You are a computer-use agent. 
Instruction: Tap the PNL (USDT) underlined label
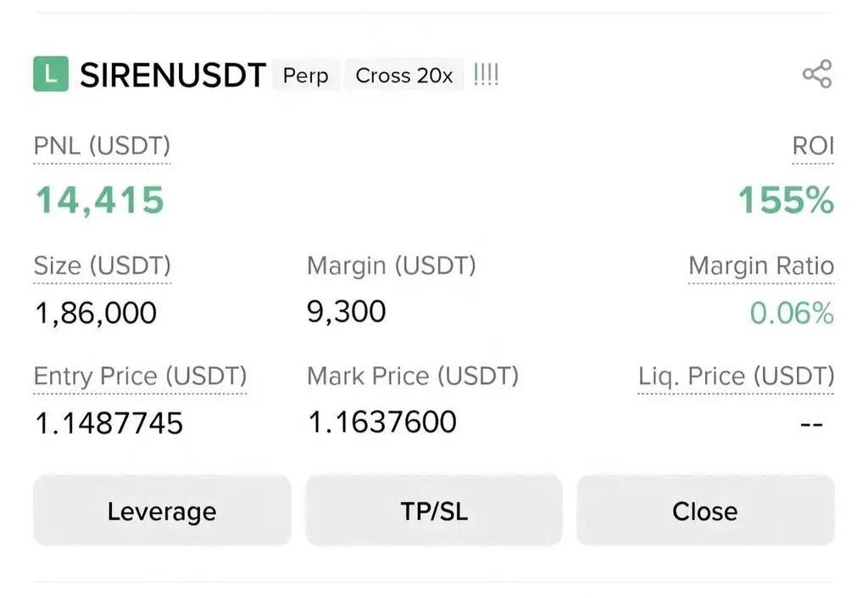(x=102, y=146)
